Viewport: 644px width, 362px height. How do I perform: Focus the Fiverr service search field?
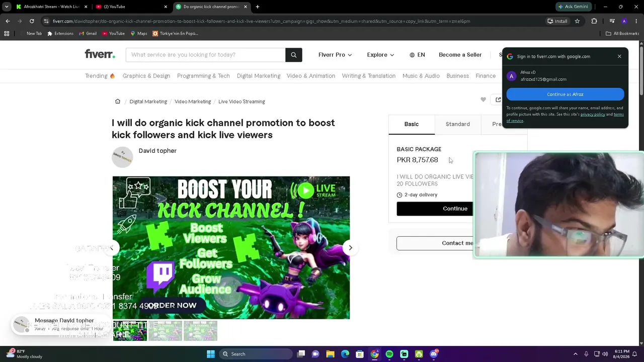click(x=206, y=55)
